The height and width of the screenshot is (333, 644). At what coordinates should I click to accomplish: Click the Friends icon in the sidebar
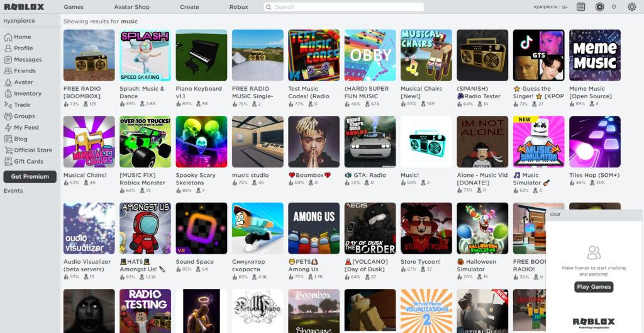coord(8,71)
